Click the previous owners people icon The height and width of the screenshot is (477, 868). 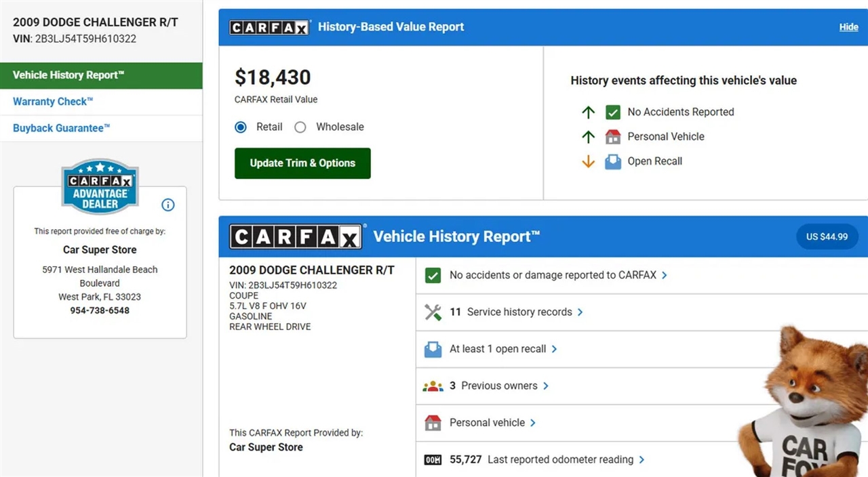click(433, 386)
